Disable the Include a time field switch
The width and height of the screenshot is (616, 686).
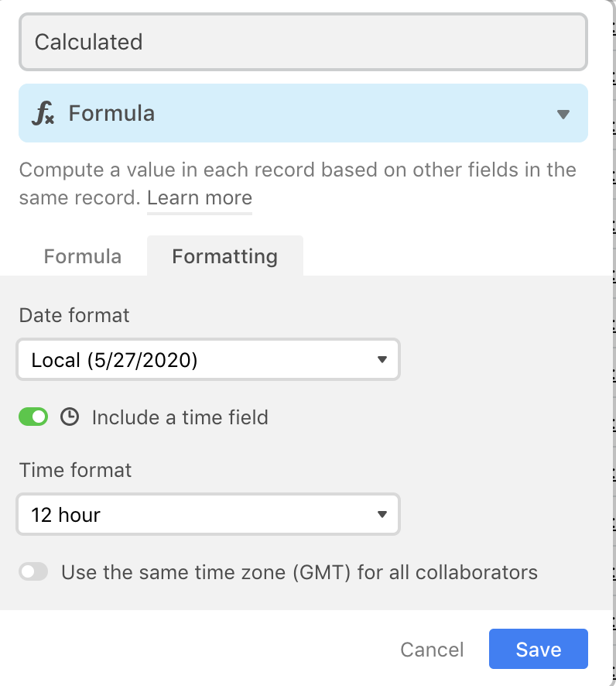33,417
